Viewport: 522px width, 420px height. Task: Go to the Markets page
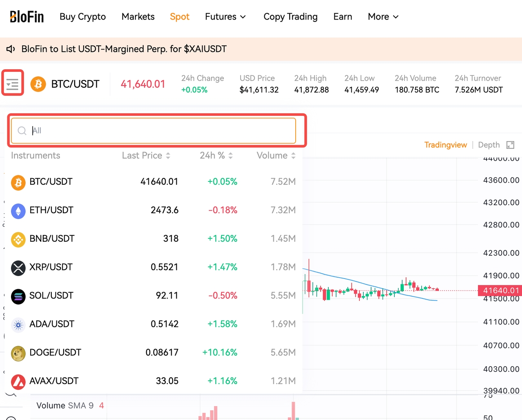[x=138, y=17]
